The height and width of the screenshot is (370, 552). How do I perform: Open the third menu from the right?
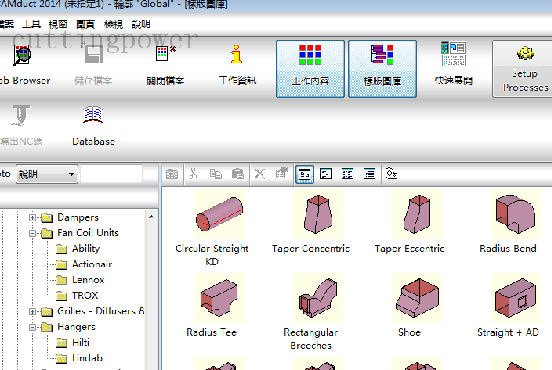pyautogui.click(x=86, y=24)
